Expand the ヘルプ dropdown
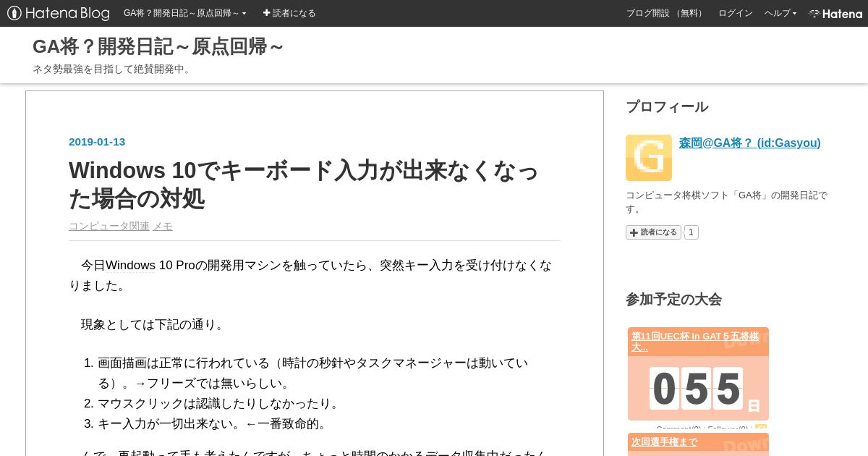Viewport: 868px width, 456px height. pyautogui.click(x=780, y=13)
